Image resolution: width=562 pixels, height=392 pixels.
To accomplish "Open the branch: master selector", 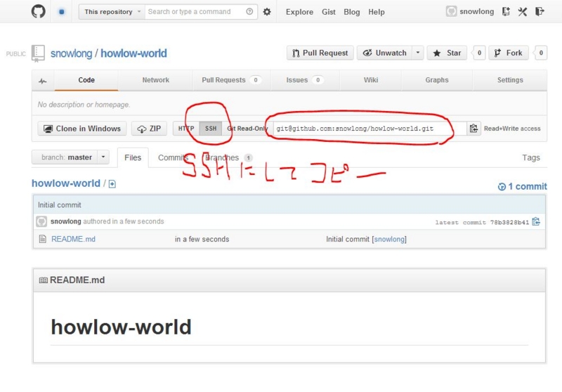I will (x=70, y=157).
